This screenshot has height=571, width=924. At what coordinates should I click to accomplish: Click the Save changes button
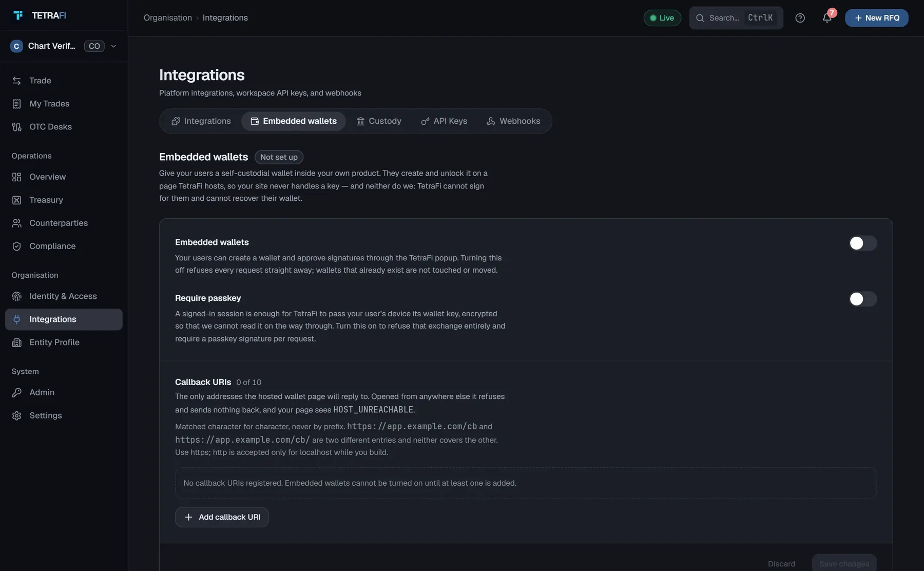(844, 564)
